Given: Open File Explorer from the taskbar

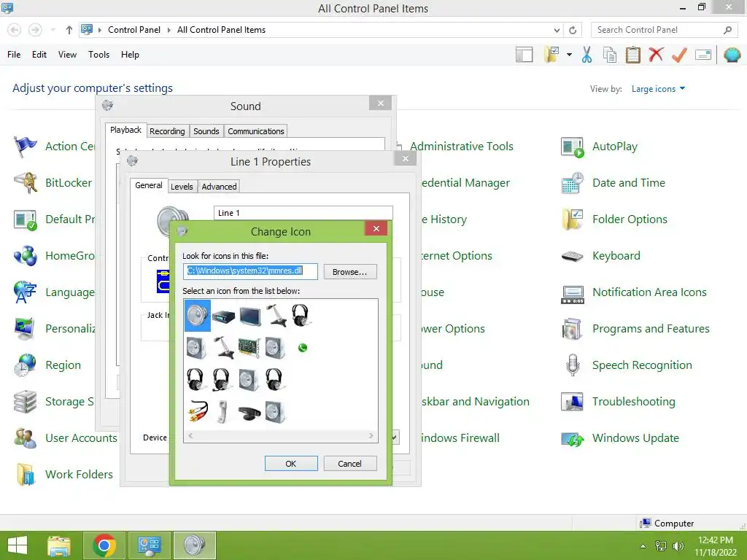Looking at the screenshot, I should pos(59,545).
